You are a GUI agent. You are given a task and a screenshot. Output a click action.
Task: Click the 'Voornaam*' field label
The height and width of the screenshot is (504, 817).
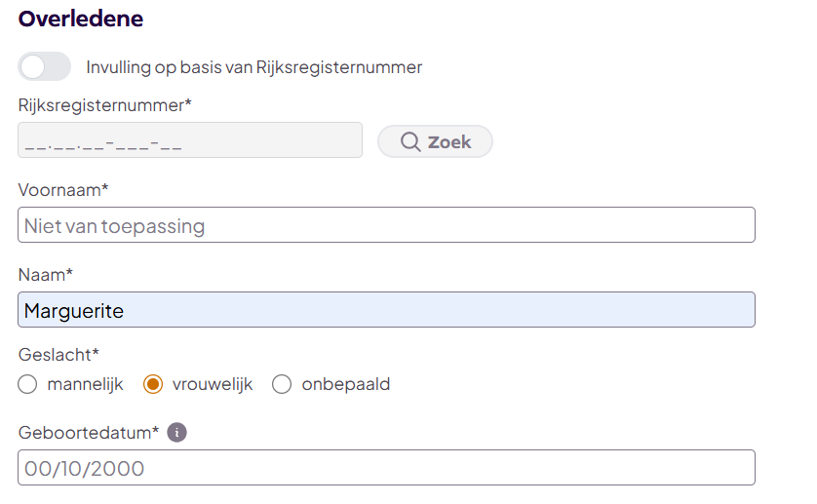click(x=63, y=189)
